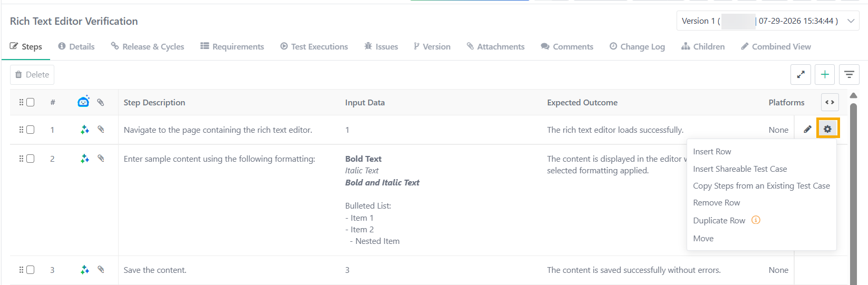Select Copy Steps from an Existing Test Case

coord(761,186)
